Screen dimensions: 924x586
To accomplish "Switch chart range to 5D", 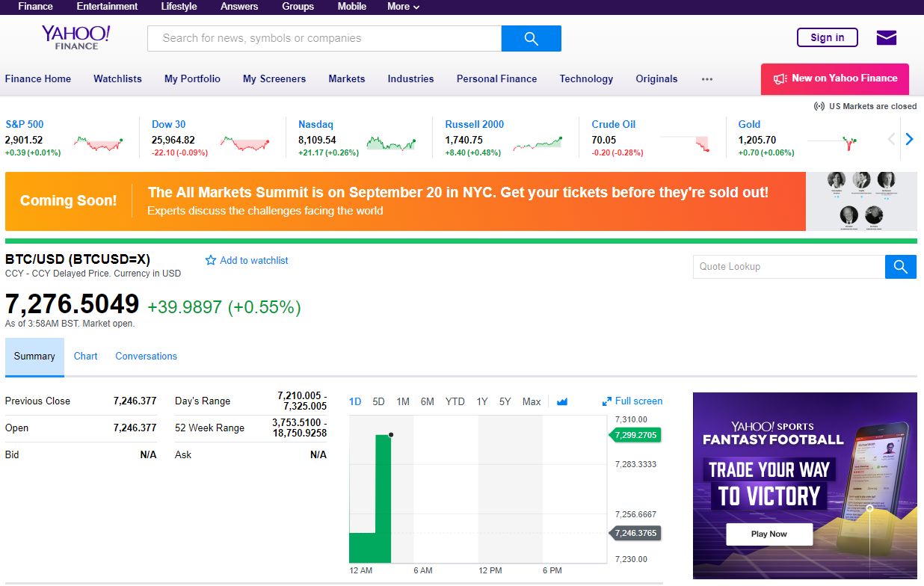I will click(x=378, y=401).
